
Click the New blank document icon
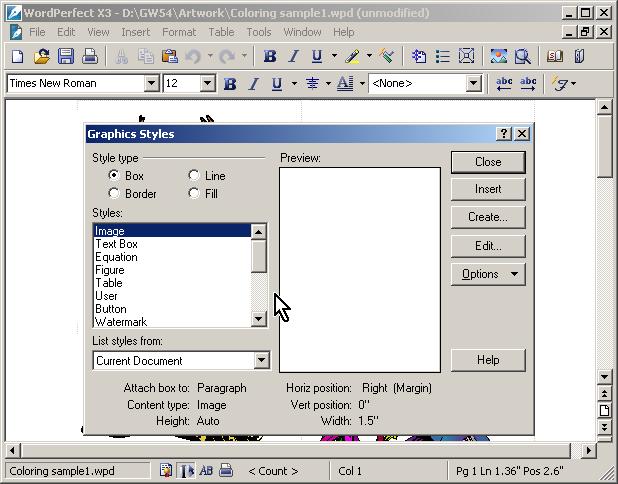pyautogui.click(x=17, y=56)
